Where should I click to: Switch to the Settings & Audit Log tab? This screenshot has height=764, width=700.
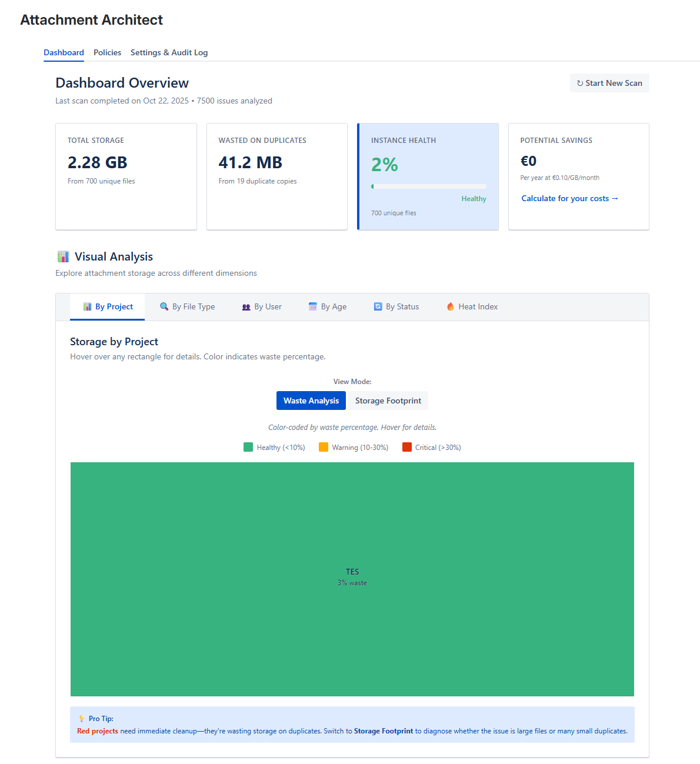click(169, 52)
